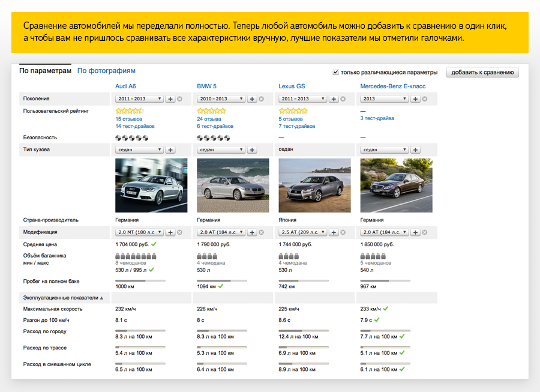The width and height of the screenshot is (540, 392).
Task: Toggle 'только различающиеся параметры' checkbox
Action: pyautogui.click(x=335, y=72)
